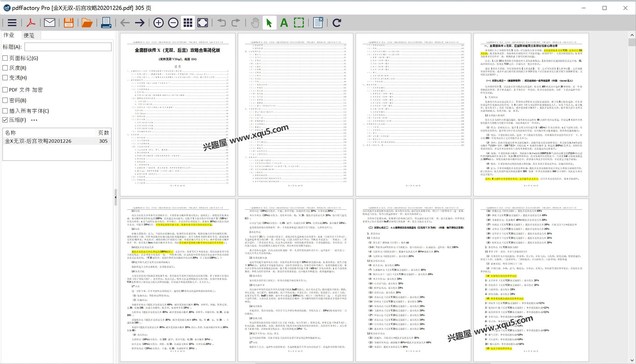Save the PDF with floppy disk icon

68,23
